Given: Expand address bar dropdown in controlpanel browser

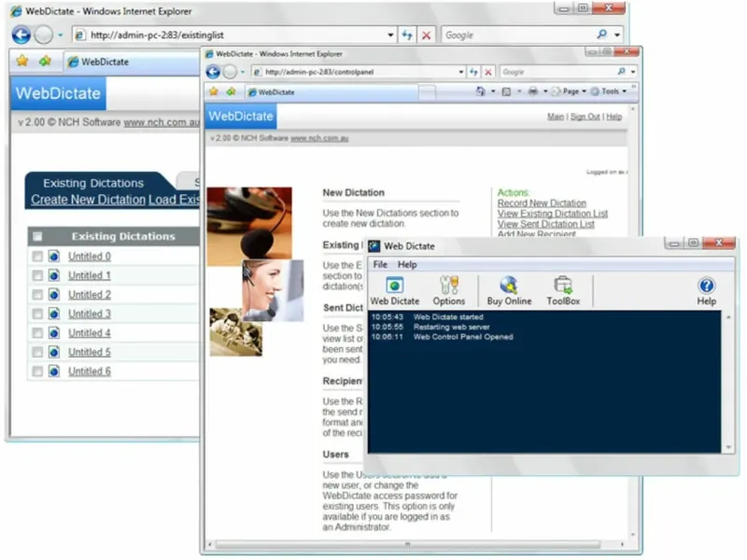Looking at the screenshot, I should click(461, 72).
